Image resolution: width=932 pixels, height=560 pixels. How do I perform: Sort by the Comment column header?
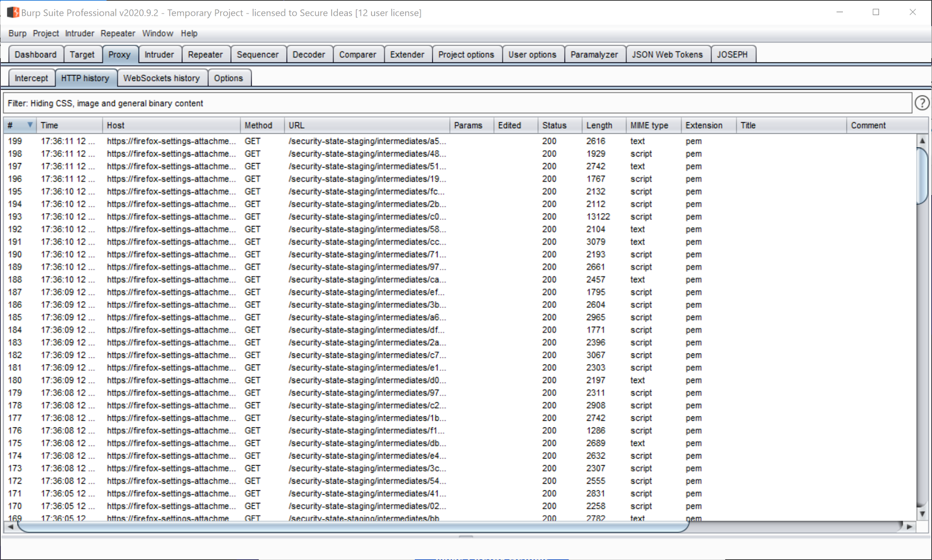click(887, 125)
